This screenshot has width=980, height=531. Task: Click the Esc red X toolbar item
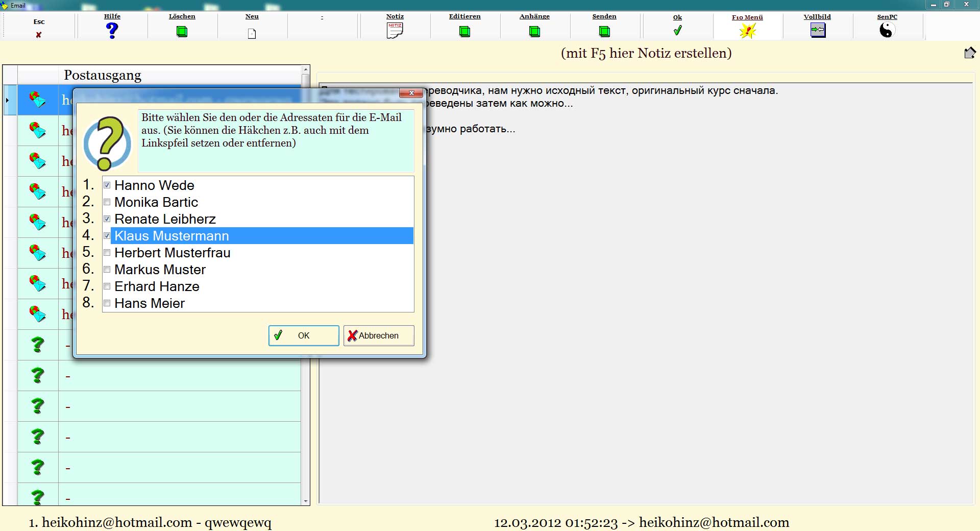[x=39, y=35]
